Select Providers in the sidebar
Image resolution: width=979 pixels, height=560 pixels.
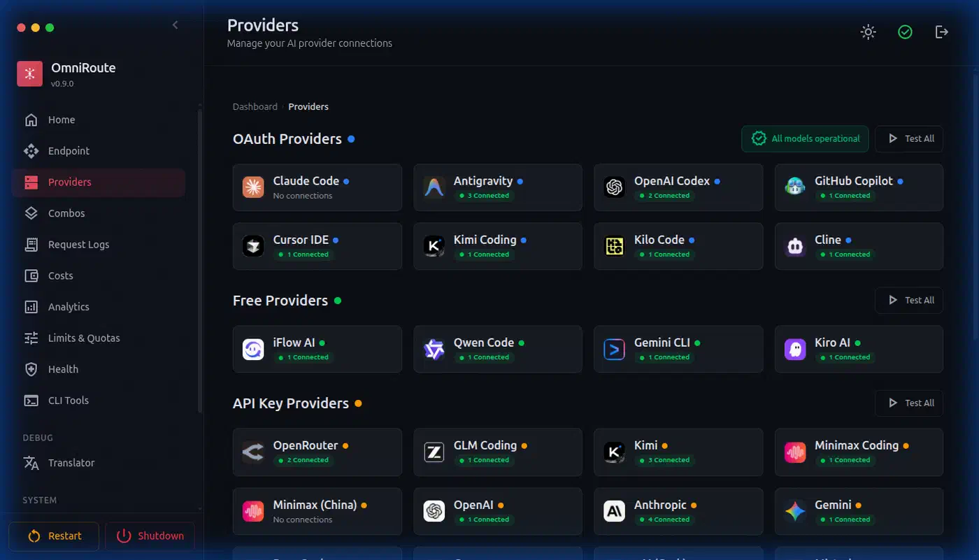coord(99,182)
